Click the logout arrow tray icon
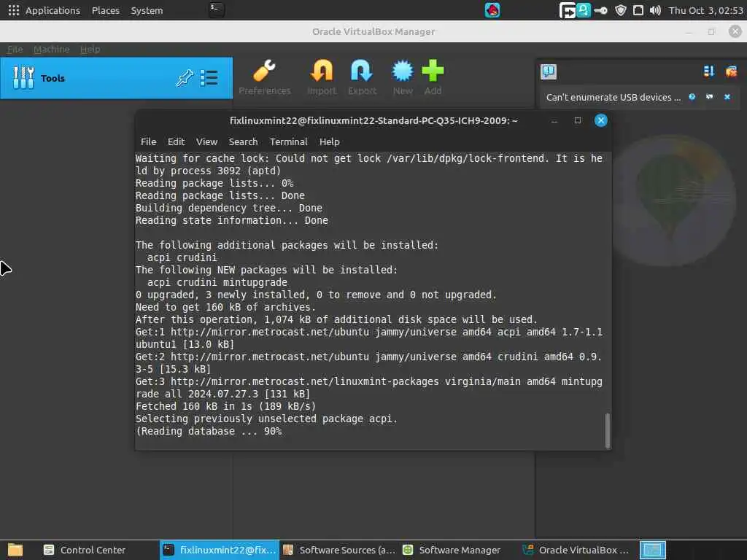The image size is (747, 560). (x=567, y=10)
